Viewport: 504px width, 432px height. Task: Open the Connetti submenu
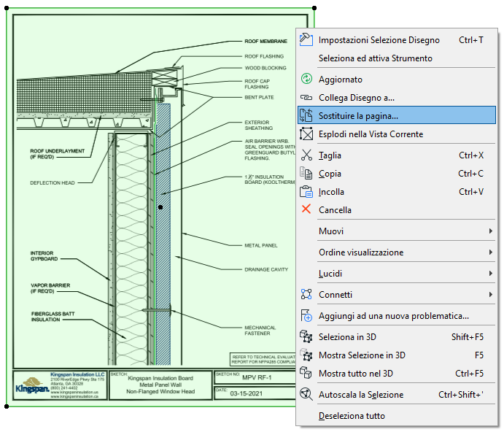[489, 295]
